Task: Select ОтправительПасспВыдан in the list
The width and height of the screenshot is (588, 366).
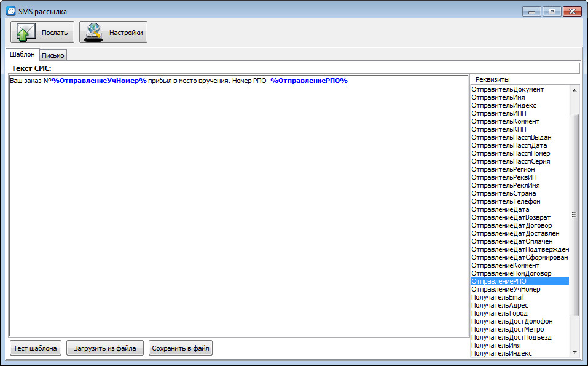Action: [x=520, y=137]
